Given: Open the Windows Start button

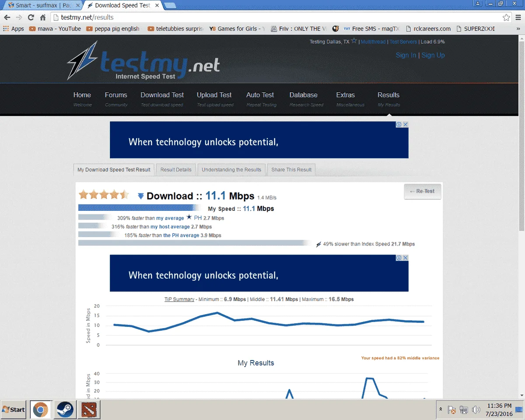Looking at the screenshot, I should click(x=13, y=409).
